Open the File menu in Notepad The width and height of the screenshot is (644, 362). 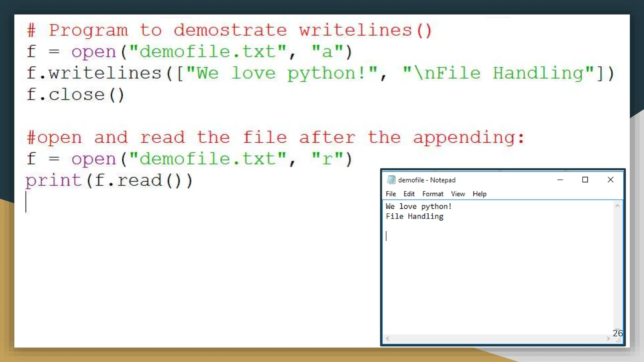tap(391, 194)
